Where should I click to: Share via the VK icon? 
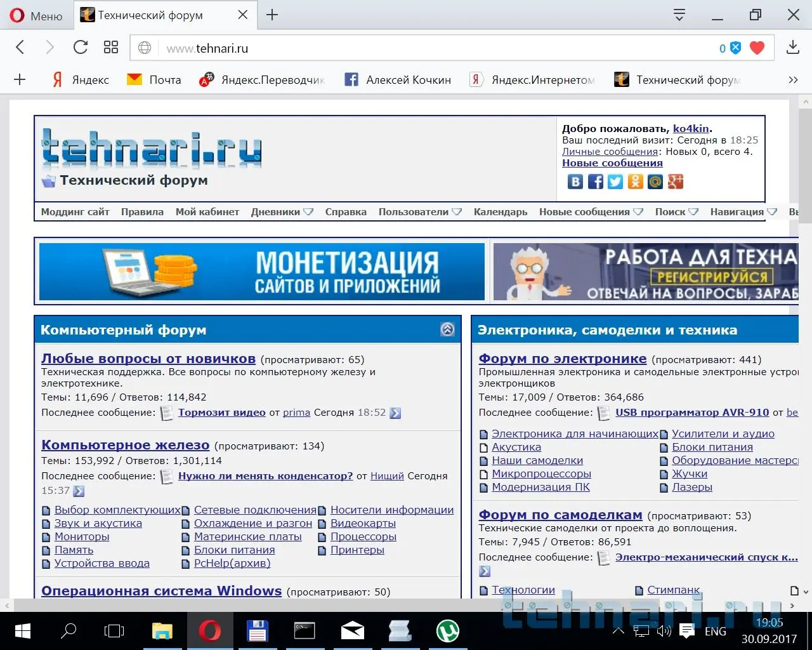(x=575, y=182)
